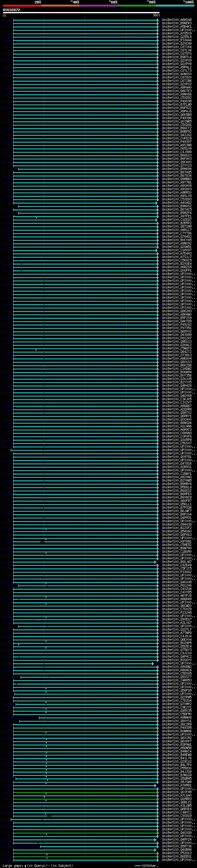The image size is (197, 868).
Task: Click the label UniRef100_Q4GXQ9
Action: coord(177,833)
